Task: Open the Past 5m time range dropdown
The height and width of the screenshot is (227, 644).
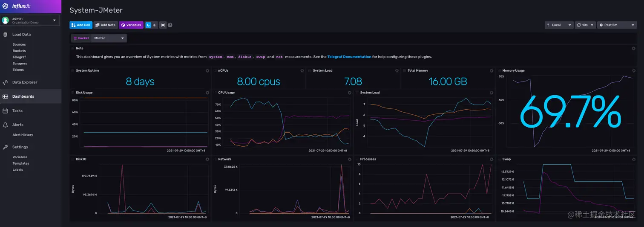Action: (x=617, y=25)
